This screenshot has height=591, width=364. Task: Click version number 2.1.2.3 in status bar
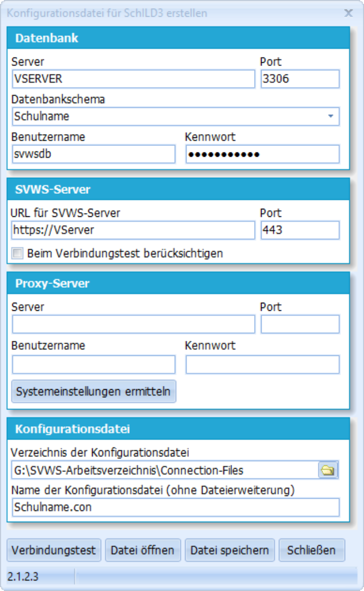[x=23, y=577]
